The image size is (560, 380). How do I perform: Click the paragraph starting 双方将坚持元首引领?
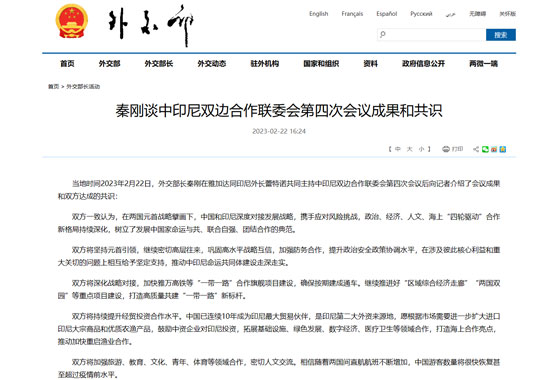click(x=279, y=256)
